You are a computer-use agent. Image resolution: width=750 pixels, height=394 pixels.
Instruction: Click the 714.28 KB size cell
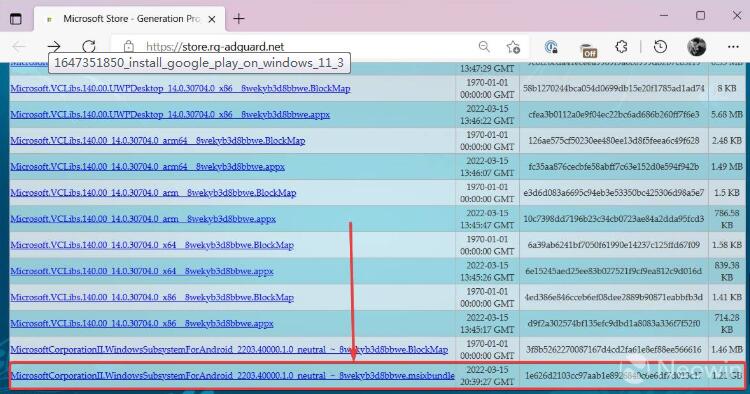[727, 323]
